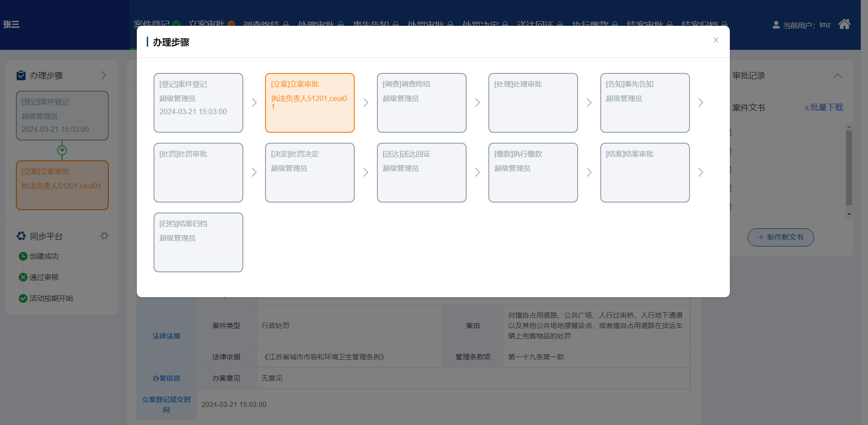
Task: Click the 当前用户: lmz label
Action: coord(807,25)
